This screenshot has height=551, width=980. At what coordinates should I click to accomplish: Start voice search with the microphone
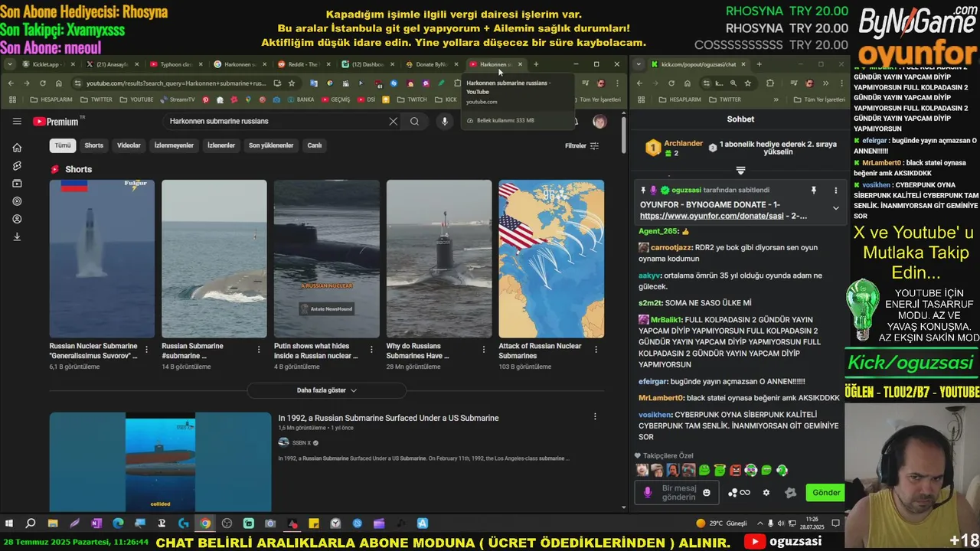444,121
